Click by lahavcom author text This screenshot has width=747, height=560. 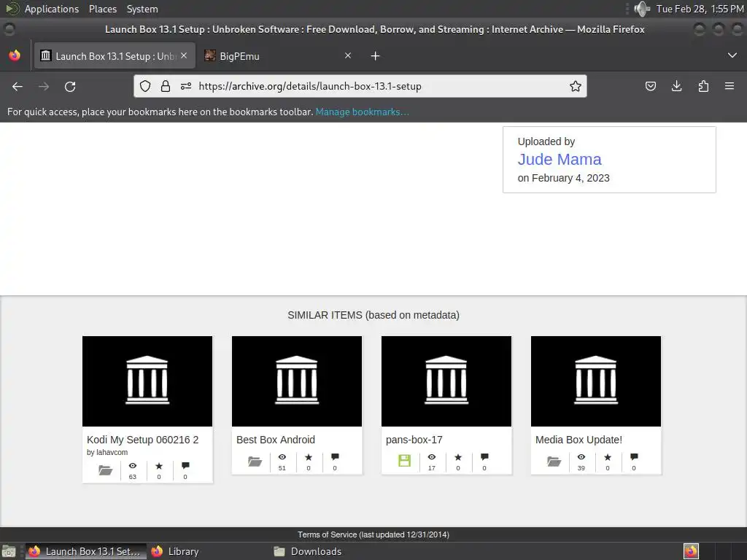tap(107, 452)
